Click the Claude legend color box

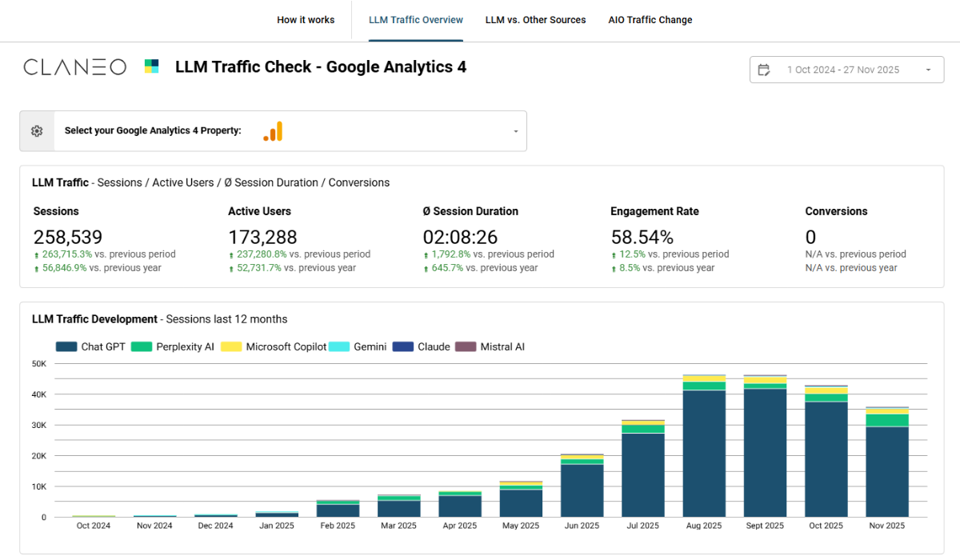(x=403, y=347)
